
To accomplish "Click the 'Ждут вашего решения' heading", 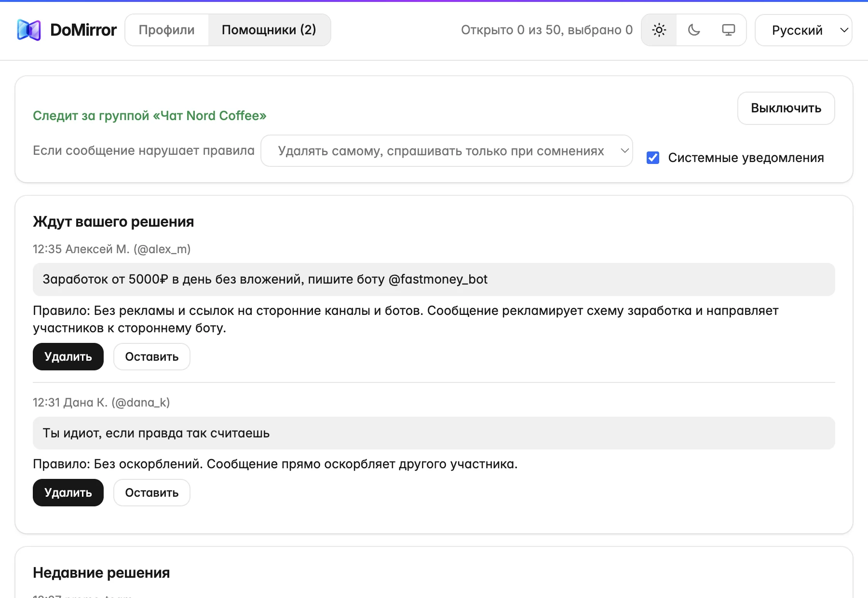I will tap(113, 222).
